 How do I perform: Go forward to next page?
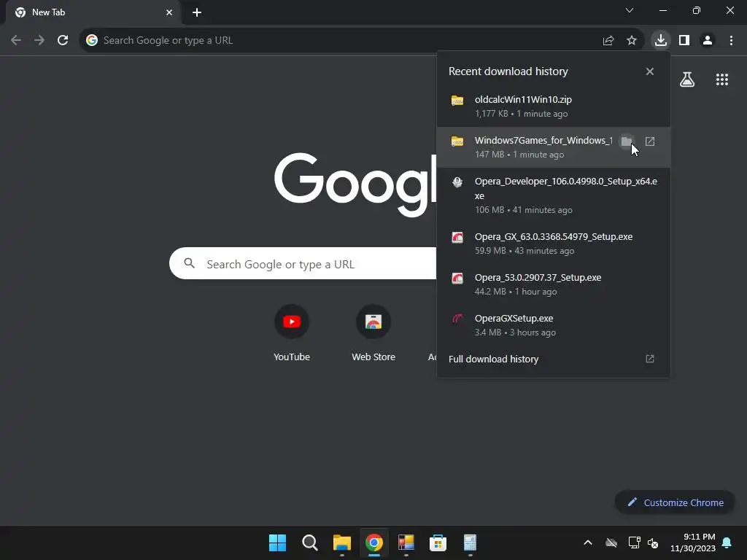coord(39,40)
